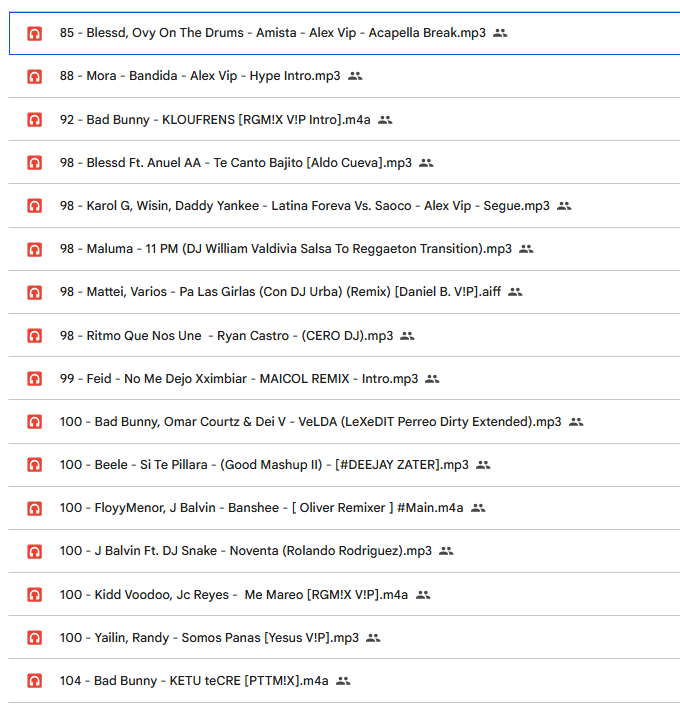
Task: Click shared icon beside VeLDA Perreo Dirty Extended
Action: [576, 422]
